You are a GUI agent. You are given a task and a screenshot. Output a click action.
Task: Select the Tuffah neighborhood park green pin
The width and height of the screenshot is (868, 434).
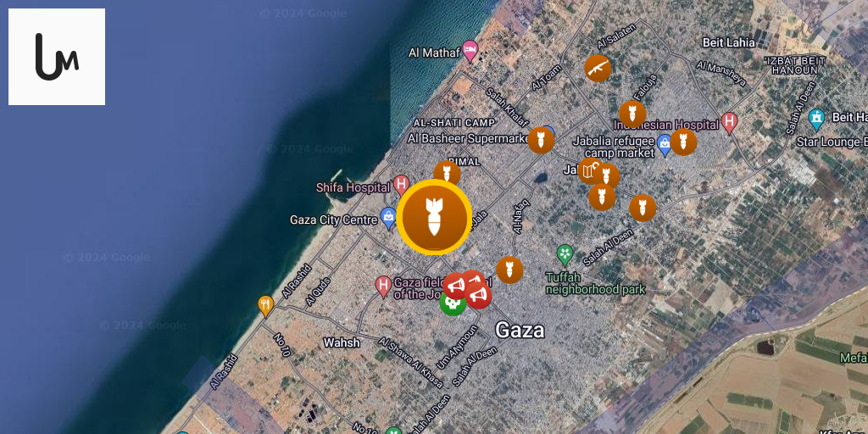point(565,254)
